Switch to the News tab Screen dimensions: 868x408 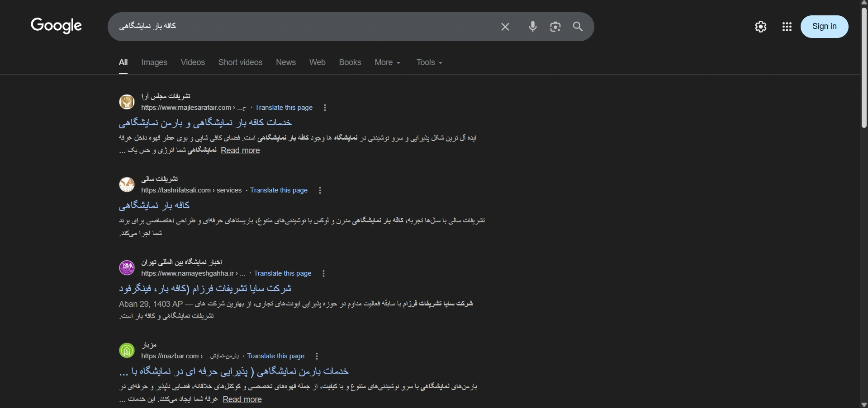[286, 62]
